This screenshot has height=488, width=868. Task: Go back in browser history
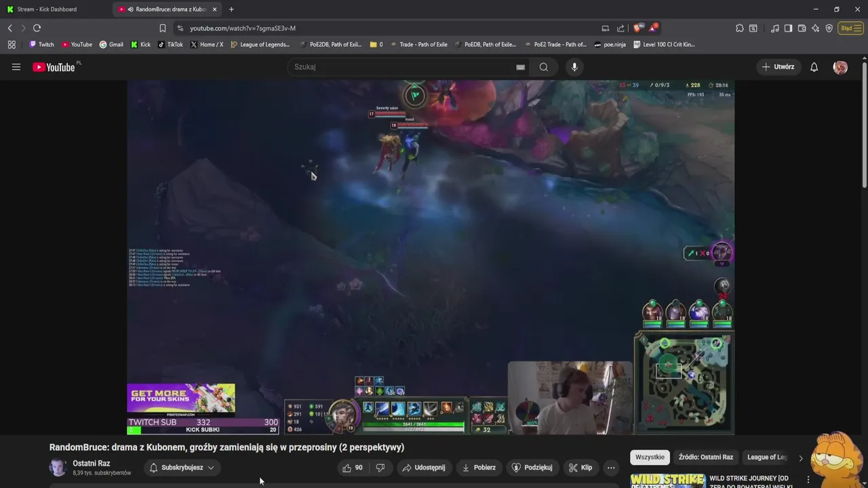pyautogui.click(x=9, y=28)
